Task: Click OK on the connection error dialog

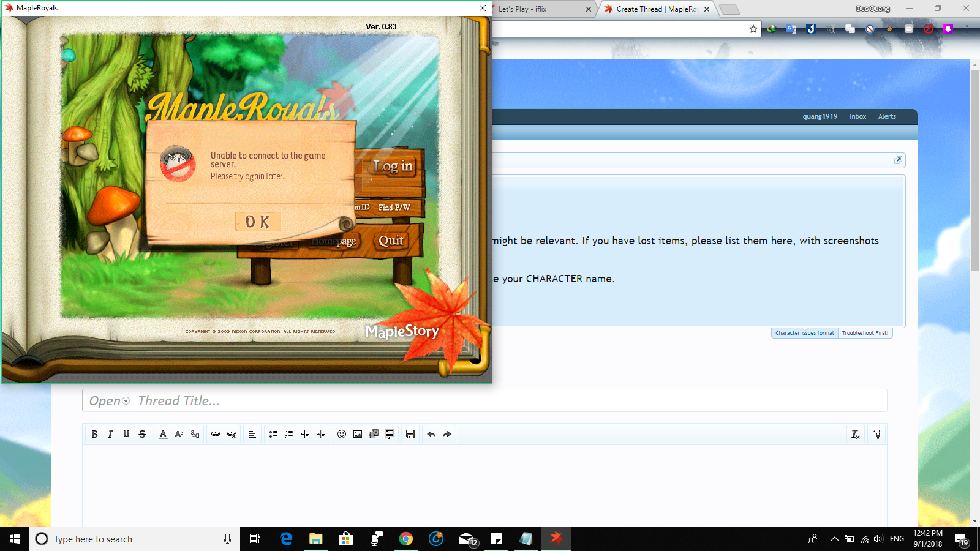Action: pyautogui.click(x=258, y=222)
